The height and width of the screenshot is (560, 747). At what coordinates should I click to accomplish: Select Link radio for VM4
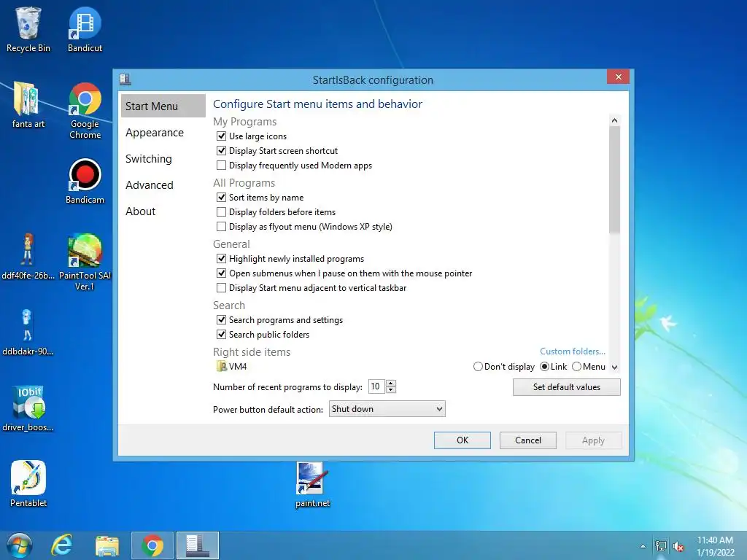(544, 367)
